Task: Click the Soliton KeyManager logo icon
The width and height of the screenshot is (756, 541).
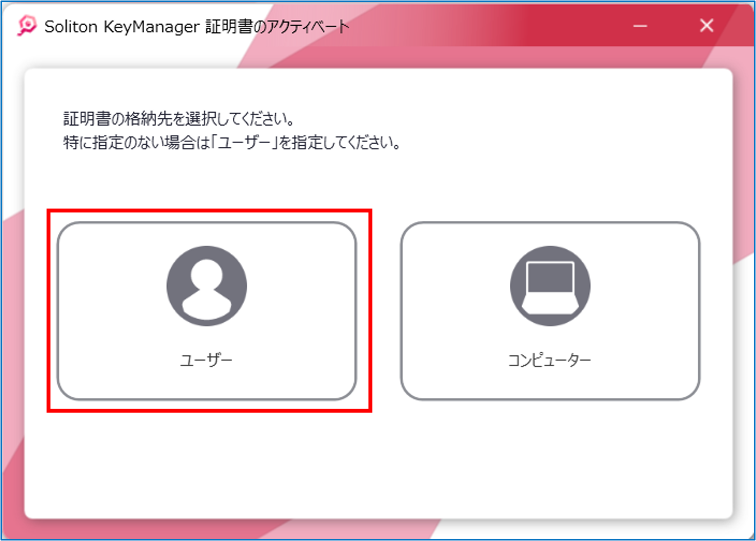Action: pyautogui.click(x=26, y=26)
